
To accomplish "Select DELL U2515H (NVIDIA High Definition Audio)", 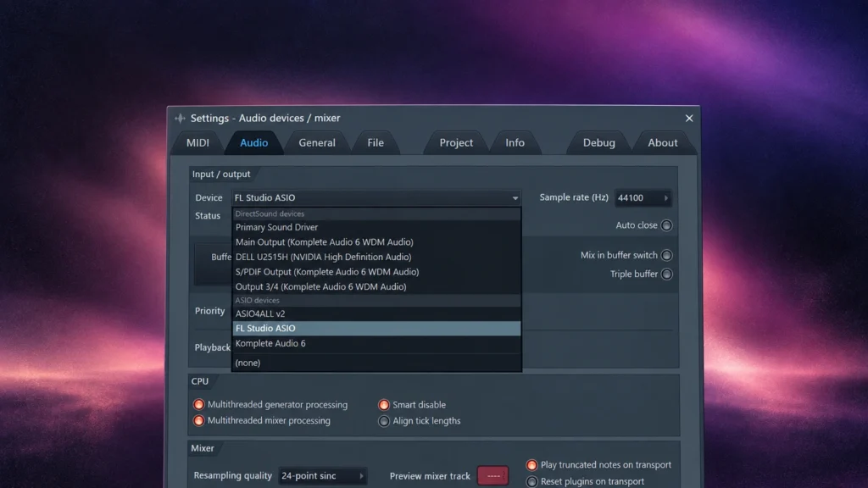I will pyautogui.click(x=376, y=258).
